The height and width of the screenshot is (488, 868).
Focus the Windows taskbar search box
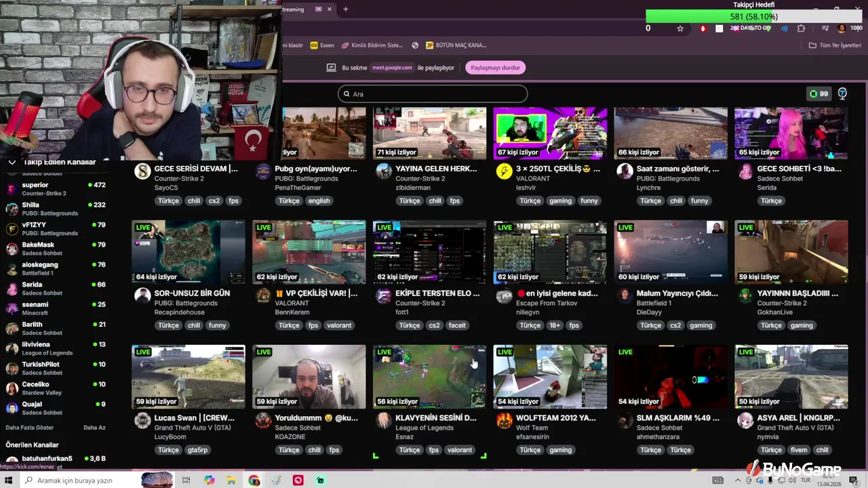[98, 481]
